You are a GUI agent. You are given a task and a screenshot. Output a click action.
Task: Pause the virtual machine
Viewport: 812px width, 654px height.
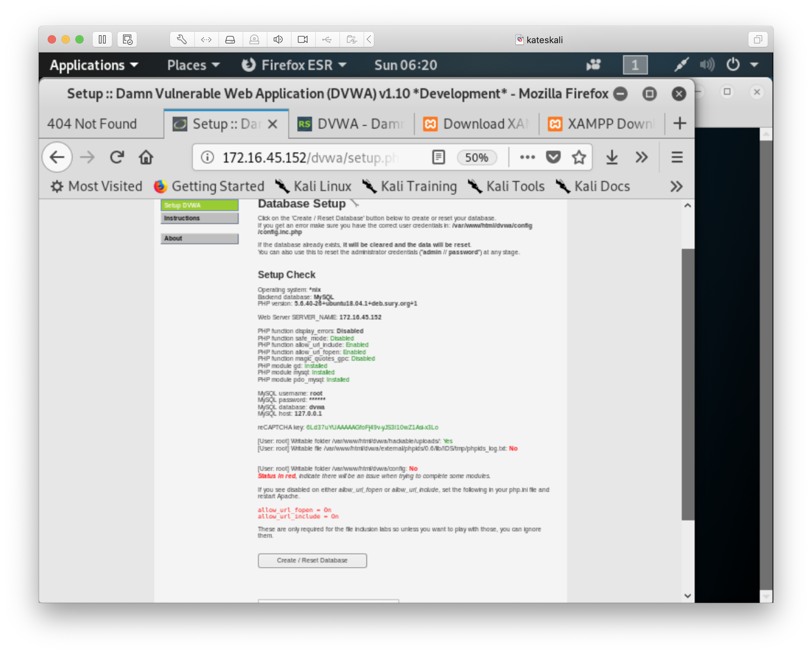pos(102,39)
